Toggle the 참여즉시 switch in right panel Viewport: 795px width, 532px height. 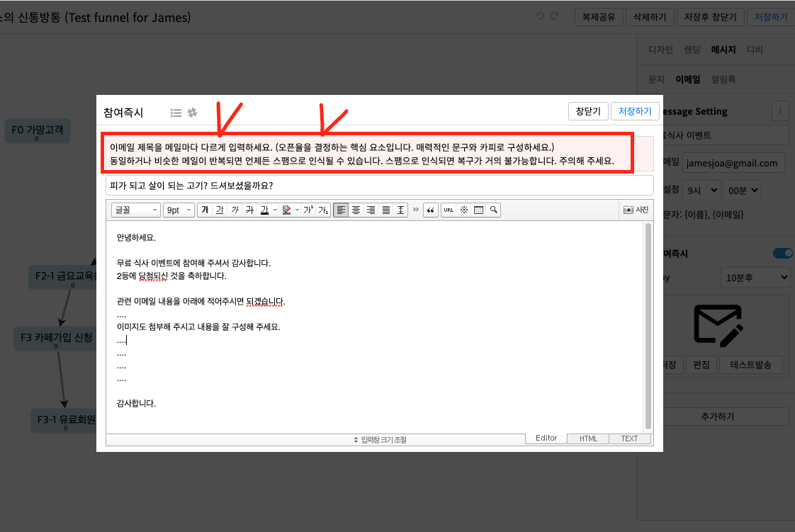(x=783, y=253)
